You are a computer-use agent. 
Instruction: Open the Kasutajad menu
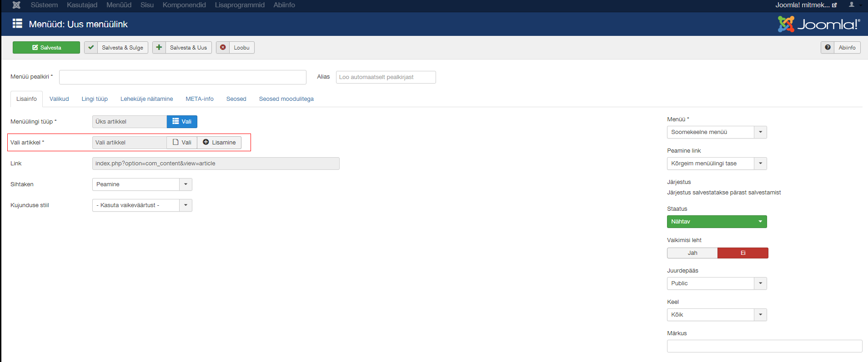point(82,5)
